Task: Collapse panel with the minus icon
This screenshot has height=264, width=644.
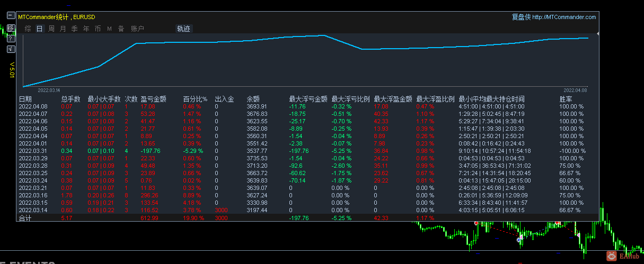Action: [x=11, y=16]
